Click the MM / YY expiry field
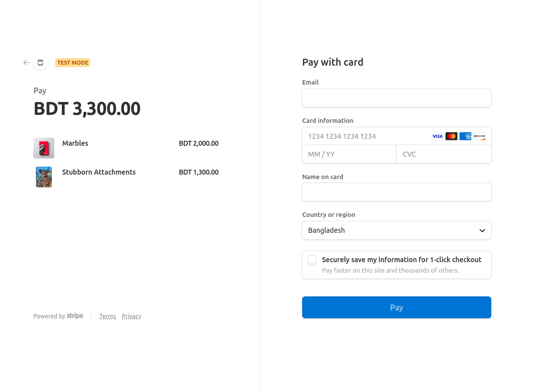This screenshot has height=392, width=555. 349,154
